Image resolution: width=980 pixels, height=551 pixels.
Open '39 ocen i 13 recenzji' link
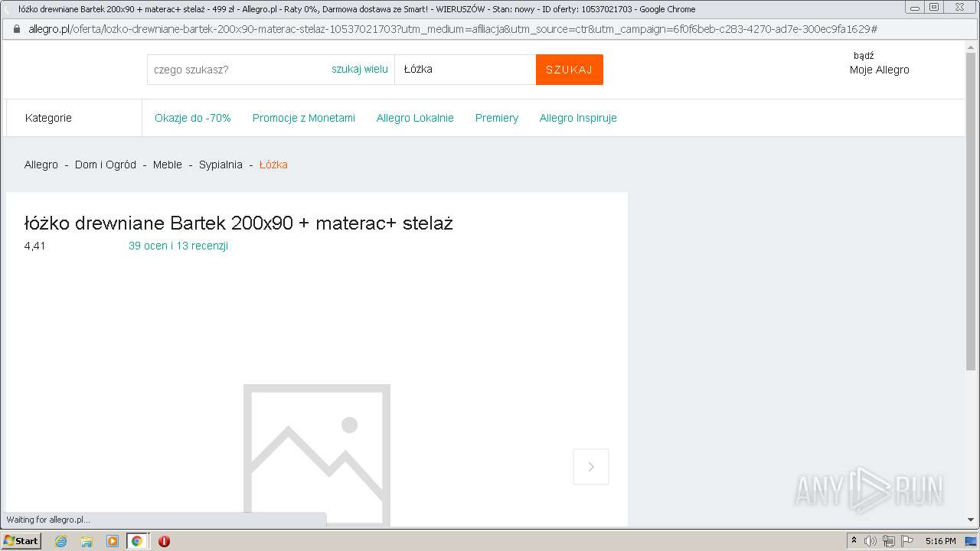[178, 246]
